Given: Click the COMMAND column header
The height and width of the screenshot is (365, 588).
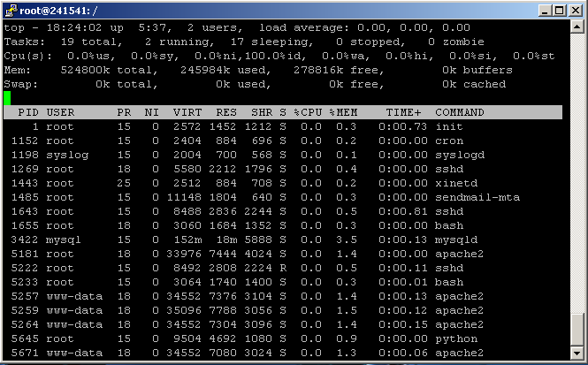Looking at the screenshot, I should pos(460,112).
